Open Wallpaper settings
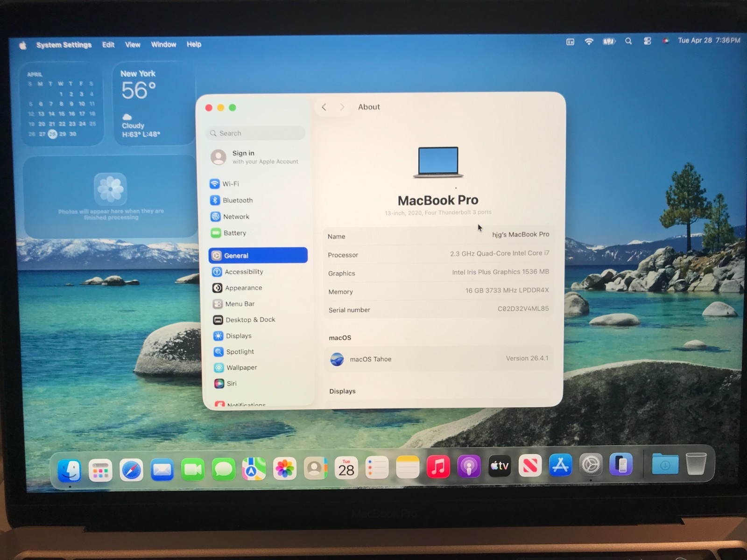Image resolution: width=747 pixels, height=560 pixels. tap(236, 367)
